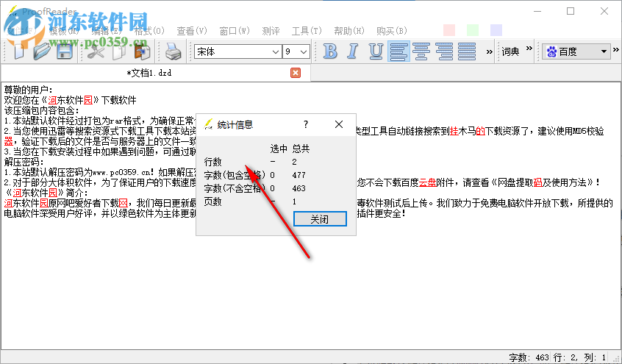Expand the overflow chevron after 百度 dropdown
Image resolution: width=622 pixels, height=364 pixels.
[x=615, y=49]
